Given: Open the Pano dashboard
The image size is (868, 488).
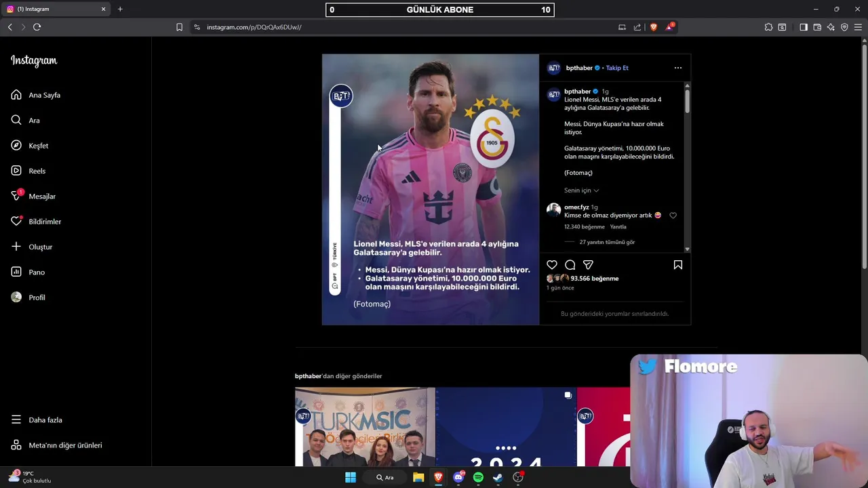Looking at the screenshot, I should pos(28,272).
